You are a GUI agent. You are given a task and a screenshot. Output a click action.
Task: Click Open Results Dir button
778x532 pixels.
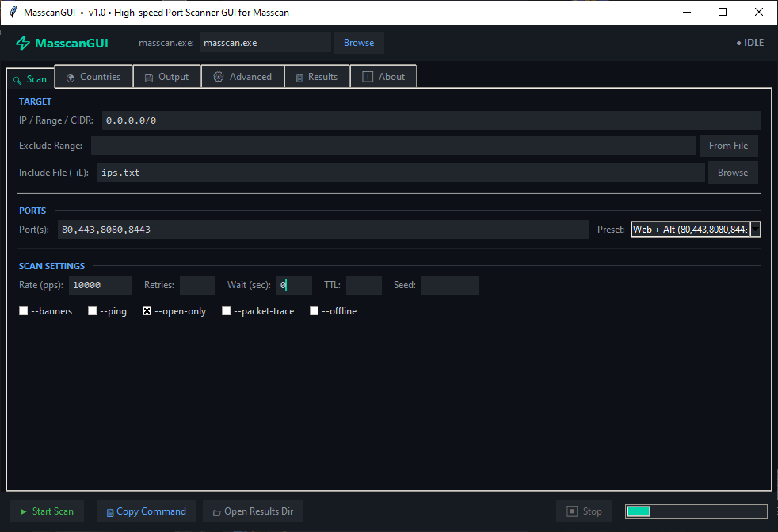(x=253, y=511)
